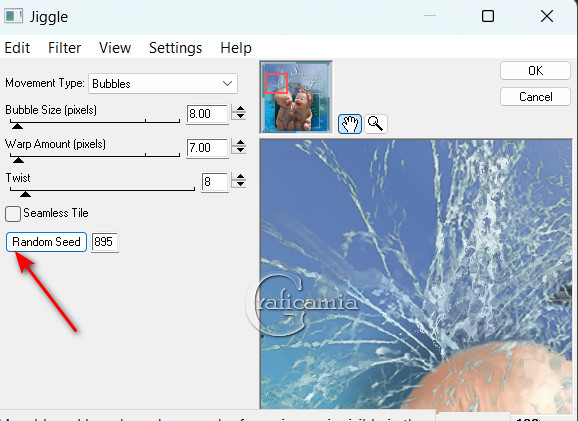Close the Jiggle window
Viewport: 578px width, 421px height.
click(547, 16)
